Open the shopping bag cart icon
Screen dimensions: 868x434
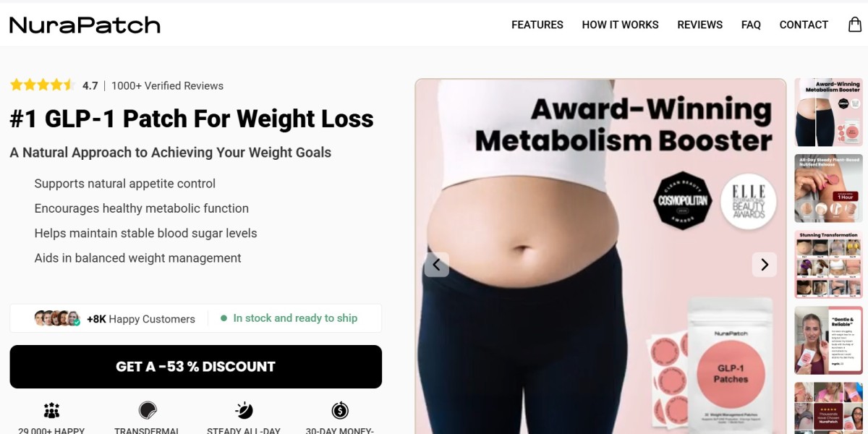pos(854,25)
